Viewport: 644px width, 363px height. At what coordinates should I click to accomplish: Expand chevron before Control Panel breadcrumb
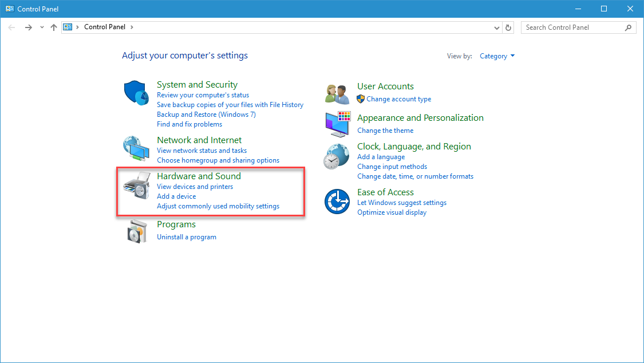click(x=77, y=27)
